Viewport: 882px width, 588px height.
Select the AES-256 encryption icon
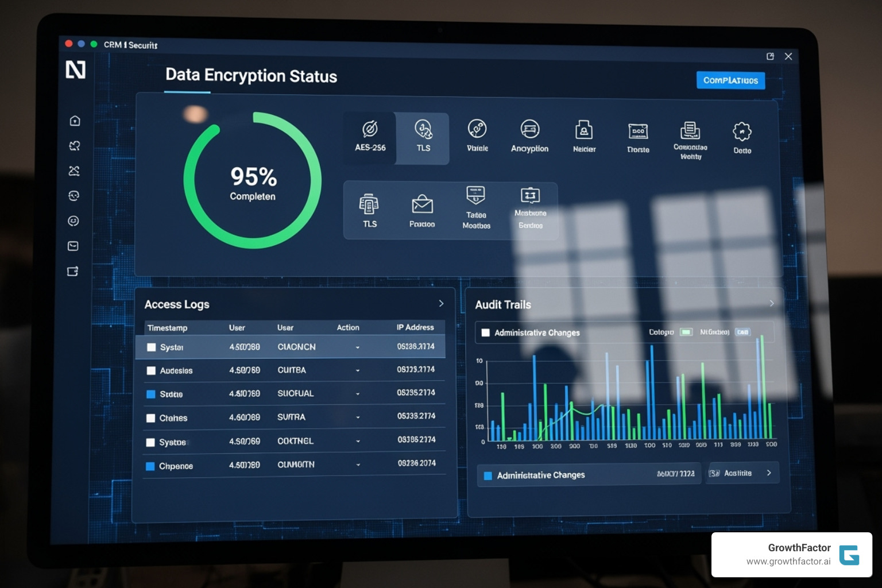pos(370,137)
